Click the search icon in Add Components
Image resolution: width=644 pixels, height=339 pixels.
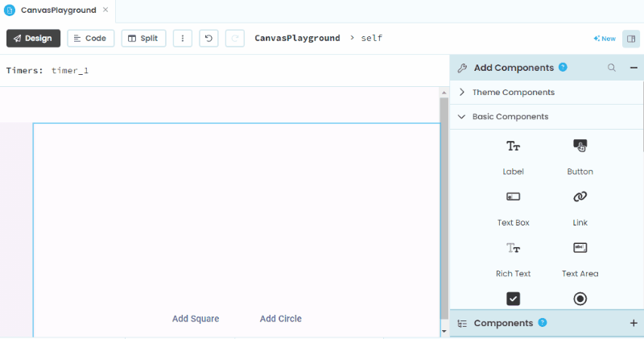612,68
